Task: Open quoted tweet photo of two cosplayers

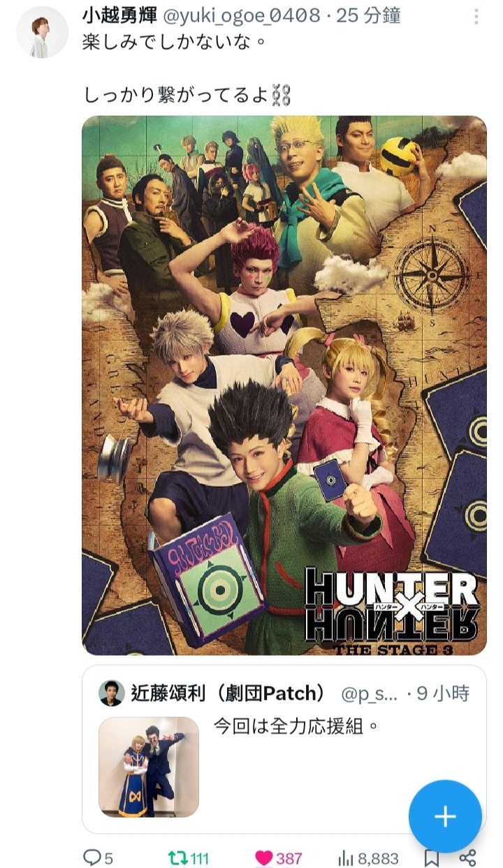Action: 149,767
